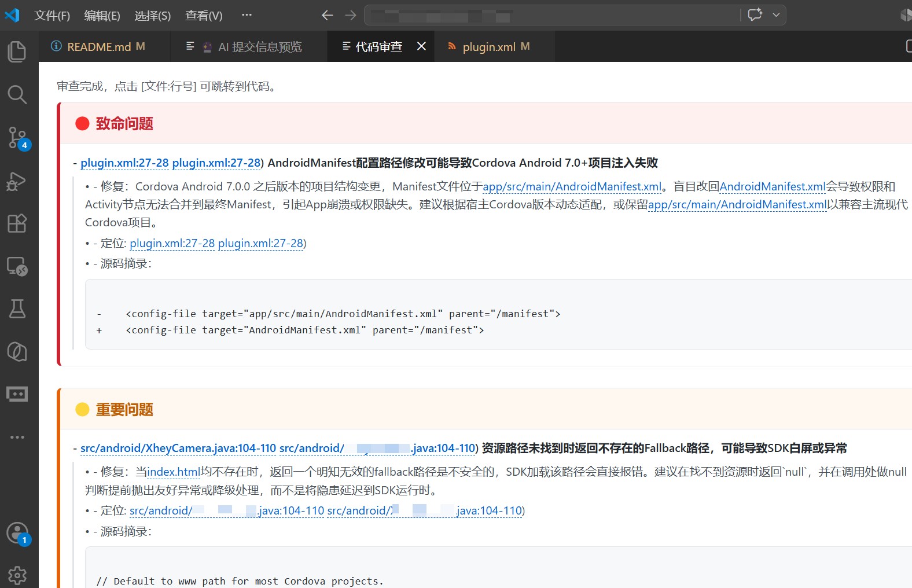Click the Default to www path comment

click(240, 581)
